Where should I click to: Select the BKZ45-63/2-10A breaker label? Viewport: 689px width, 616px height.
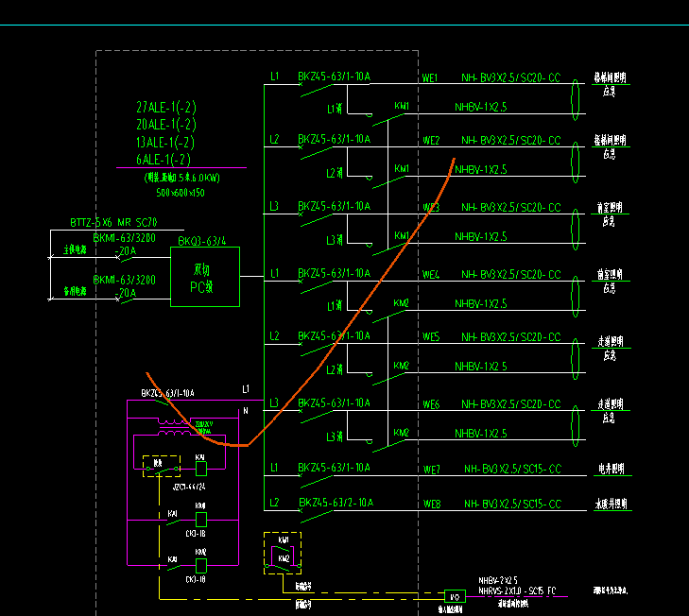coord(336,503)
